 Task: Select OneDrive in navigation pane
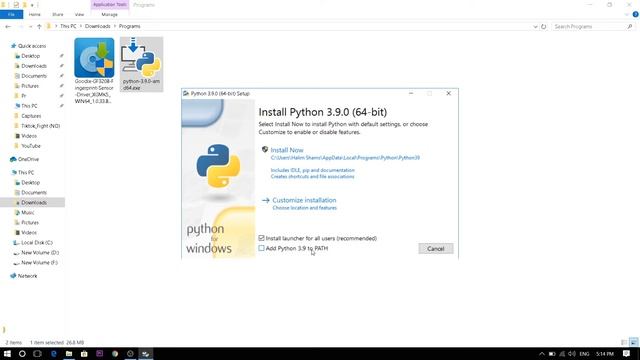tap(28, 159)
